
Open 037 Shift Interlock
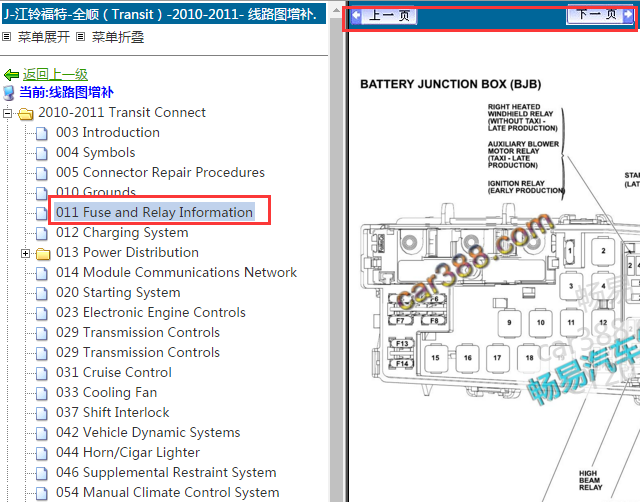[113, 413]
